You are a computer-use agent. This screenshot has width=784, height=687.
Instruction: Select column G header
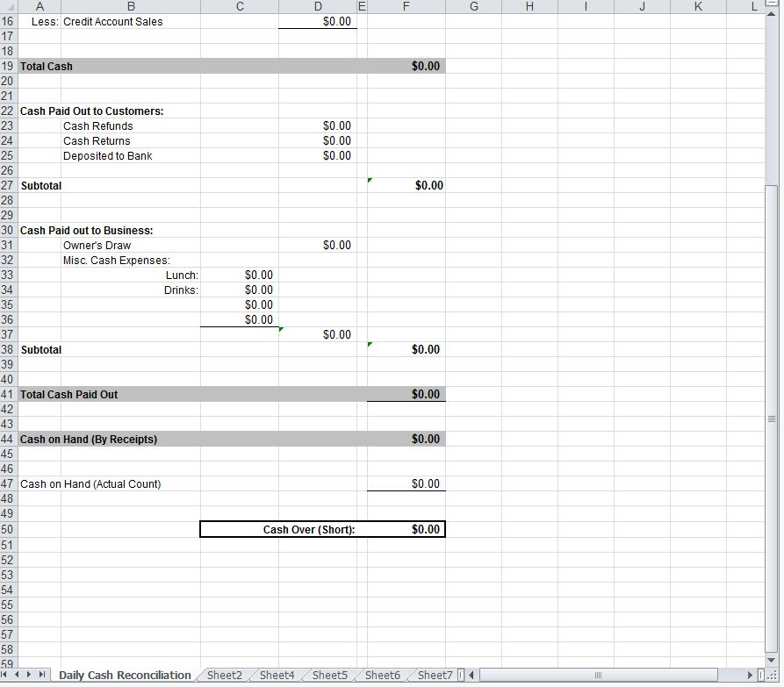coord(473,6)
